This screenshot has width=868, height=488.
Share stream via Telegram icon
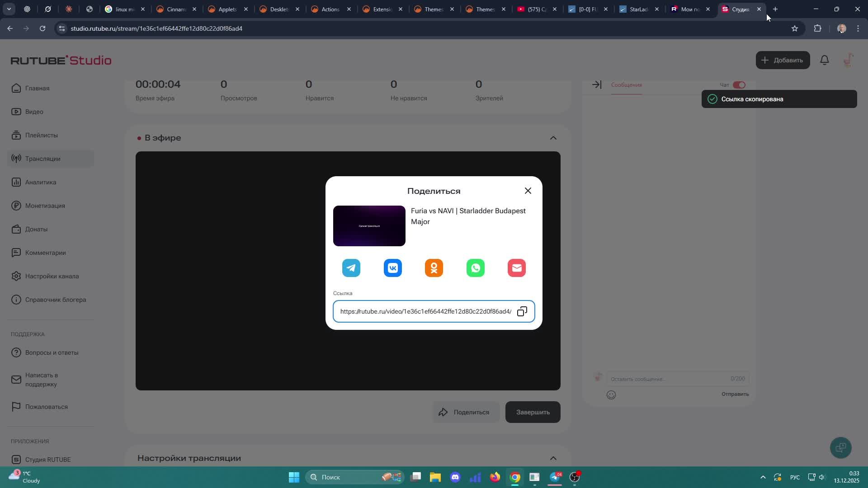[351, 268]
